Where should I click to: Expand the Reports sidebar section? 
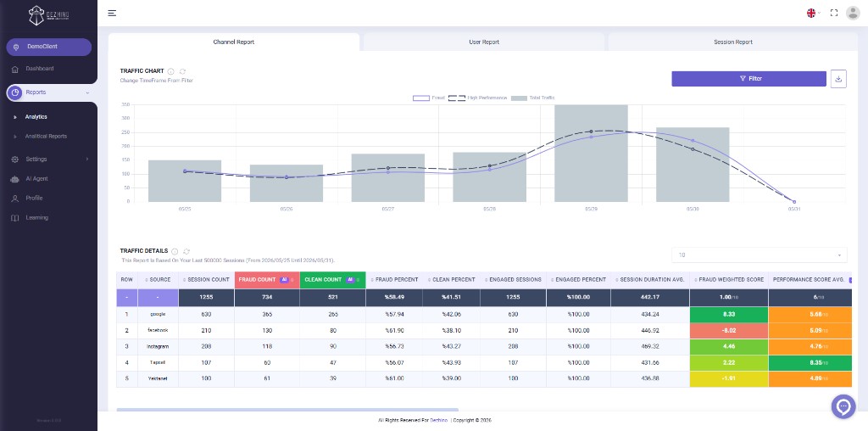48,92
